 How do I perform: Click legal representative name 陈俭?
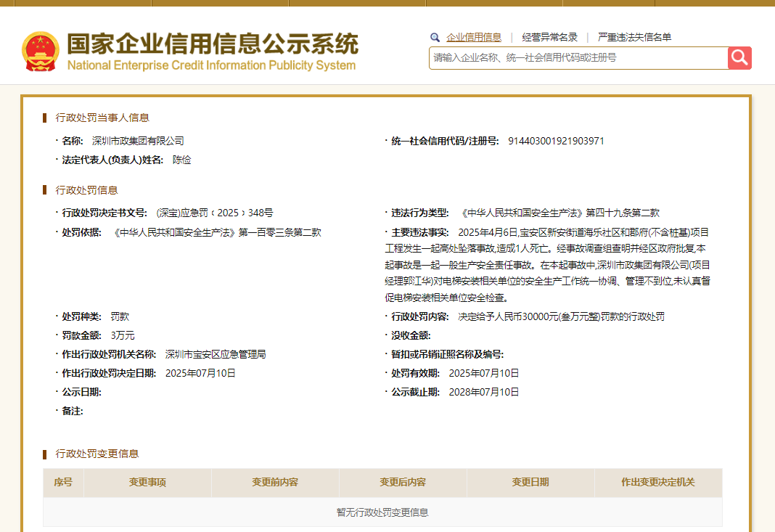tap(182, 160)
